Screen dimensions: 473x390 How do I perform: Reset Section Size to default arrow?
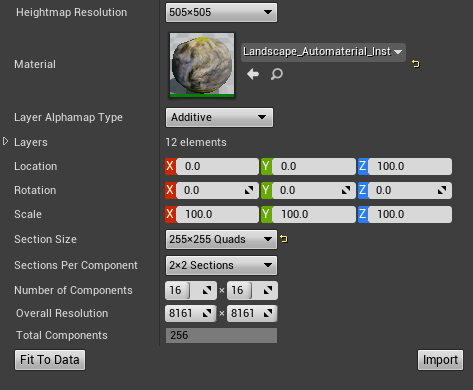click(284, 239)
